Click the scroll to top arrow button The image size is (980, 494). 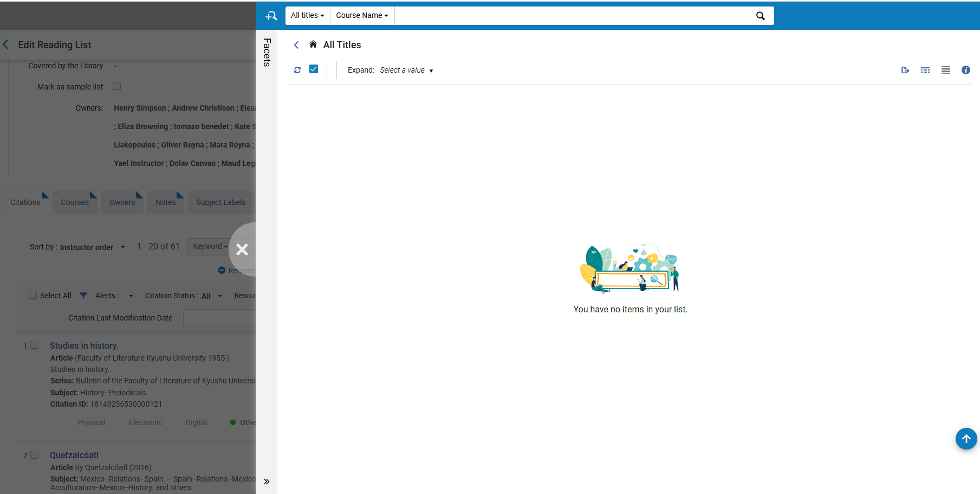(966, 439)
